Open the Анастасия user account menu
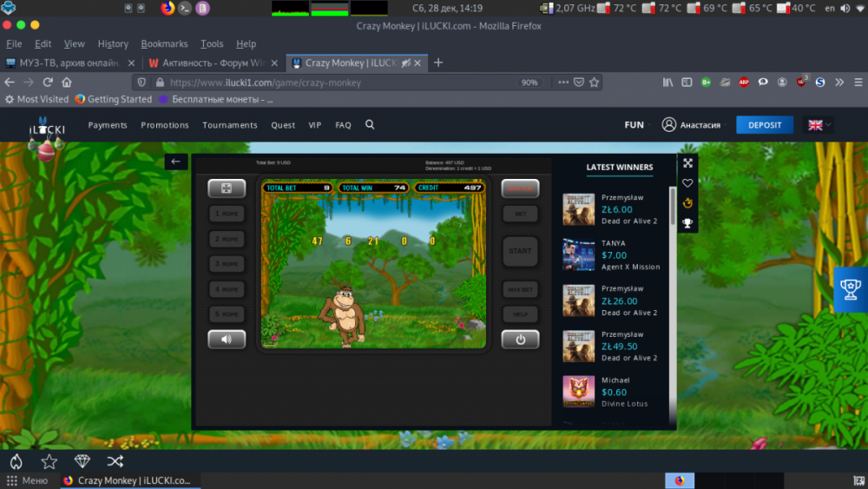Screen dimensions: 868x489 pyautogui.click(x=692, y=125)
